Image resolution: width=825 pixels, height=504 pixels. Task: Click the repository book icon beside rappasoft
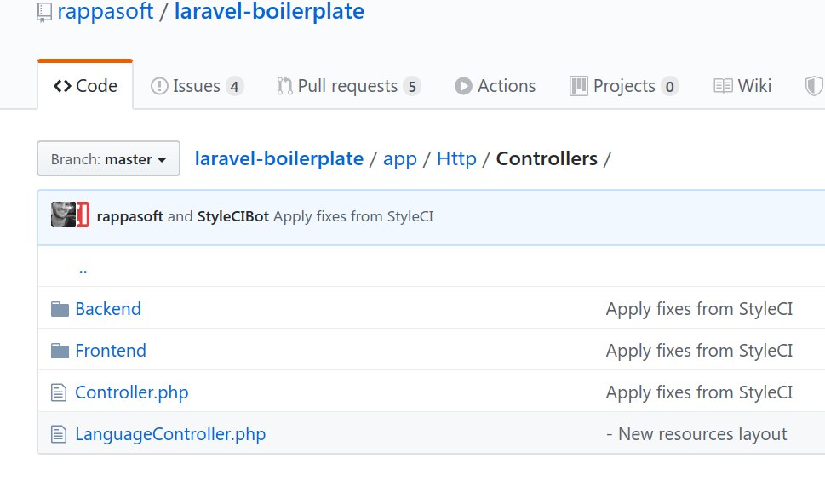pos(44,13)
